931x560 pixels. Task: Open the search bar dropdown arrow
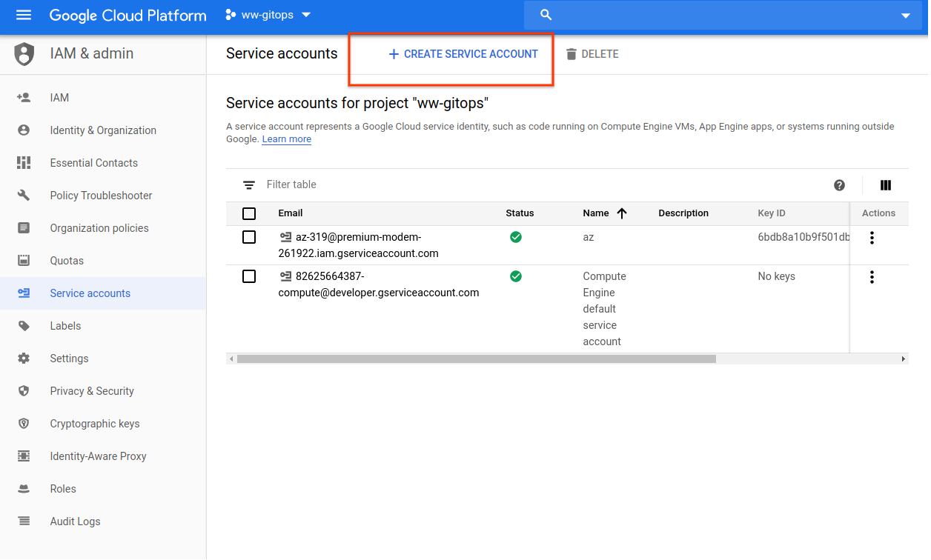(x=905, y=14)
